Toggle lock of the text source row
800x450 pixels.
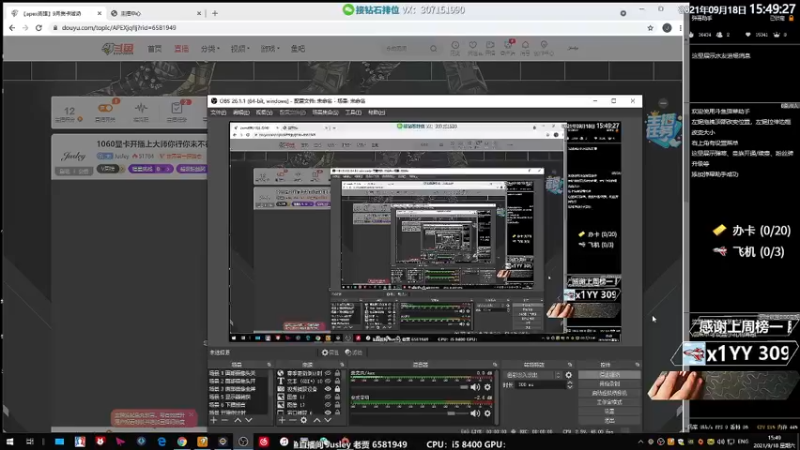337,381
